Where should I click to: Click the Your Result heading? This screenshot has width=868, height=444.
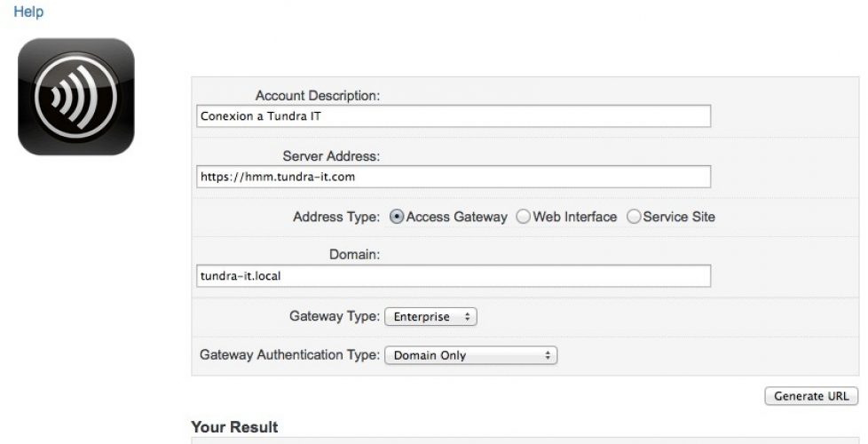tap(234, 427)
